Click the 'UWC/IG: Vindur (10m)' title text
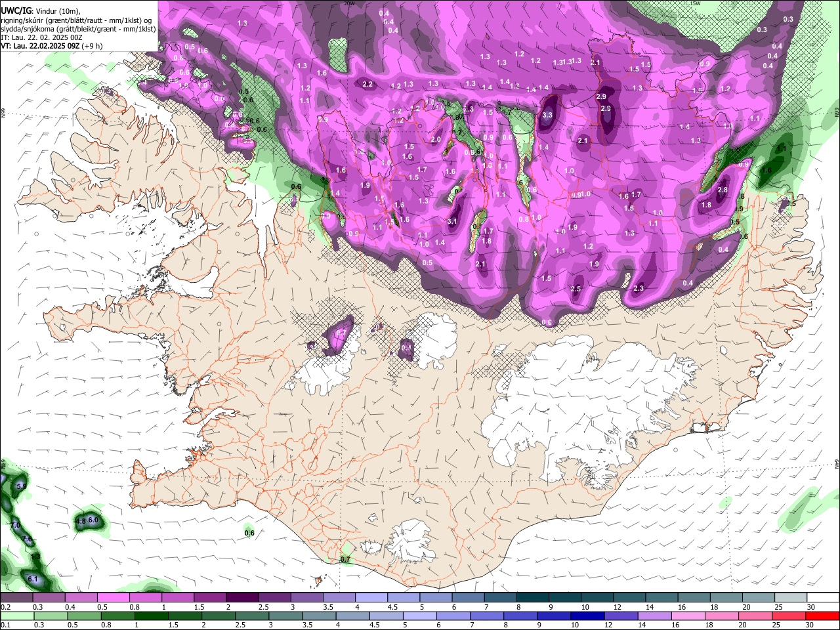This screenshot has height=630, width=840. click(x=40, y=11)
